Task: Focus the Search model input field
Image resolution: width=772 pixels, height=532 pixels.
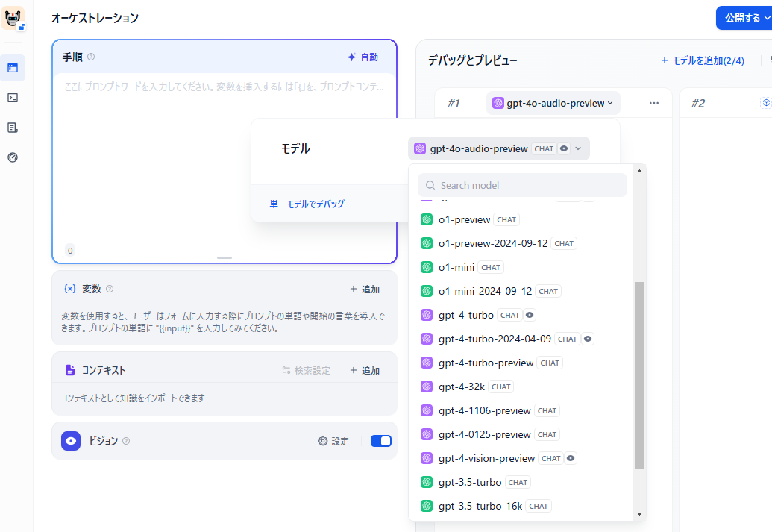Action: (x=522, y=185)
